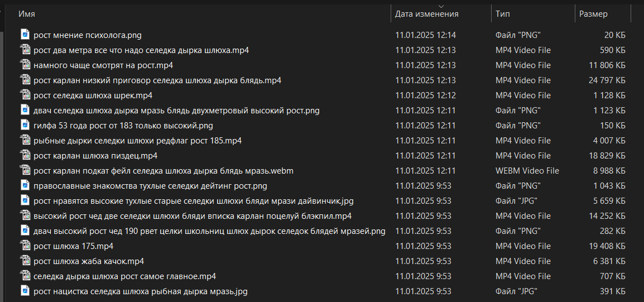
Task: Click the "WEBM Video File" type cell
Action: [527, 170]
